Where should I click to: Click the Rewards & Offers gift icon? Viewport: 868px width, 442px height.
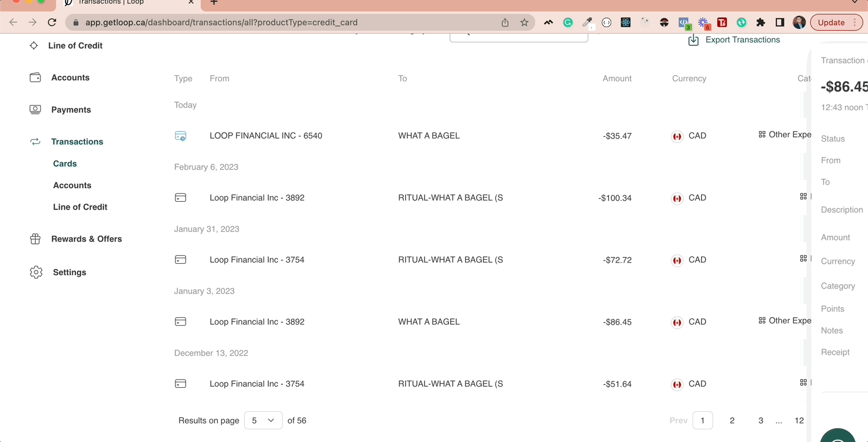coord(36,238)
